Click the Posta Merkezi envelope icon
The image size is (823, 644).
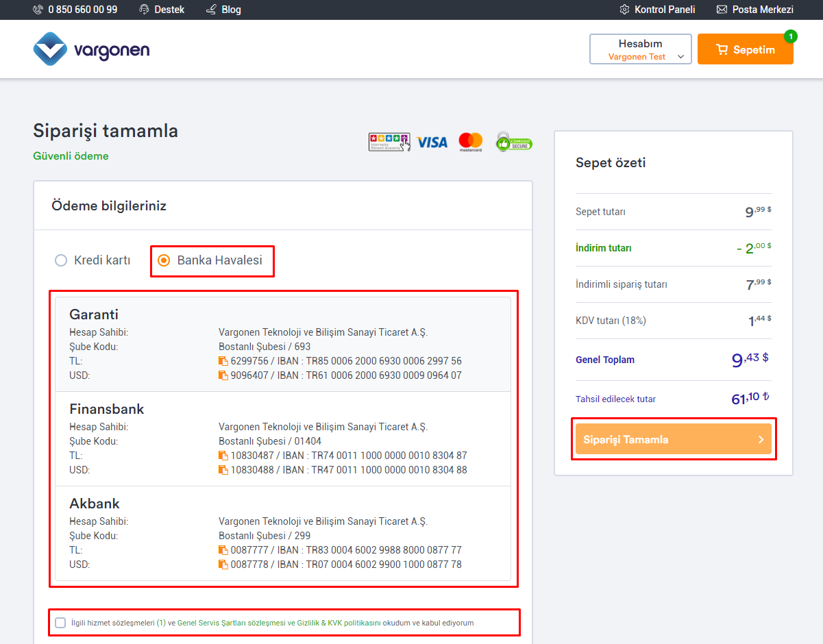pyautogui.click(x=722, y=10)
